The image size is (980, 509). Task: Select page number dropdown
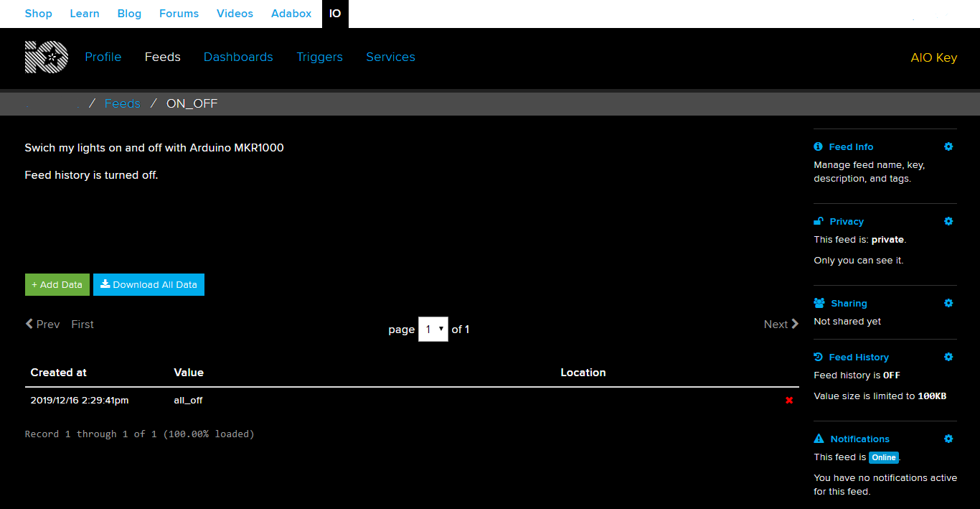433,329
